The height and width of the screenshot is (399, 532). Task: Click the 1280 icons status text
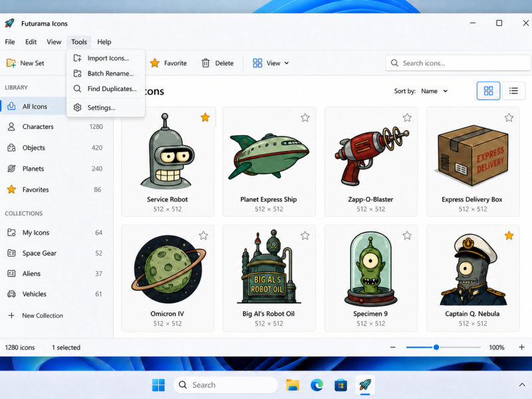[20, 347]
